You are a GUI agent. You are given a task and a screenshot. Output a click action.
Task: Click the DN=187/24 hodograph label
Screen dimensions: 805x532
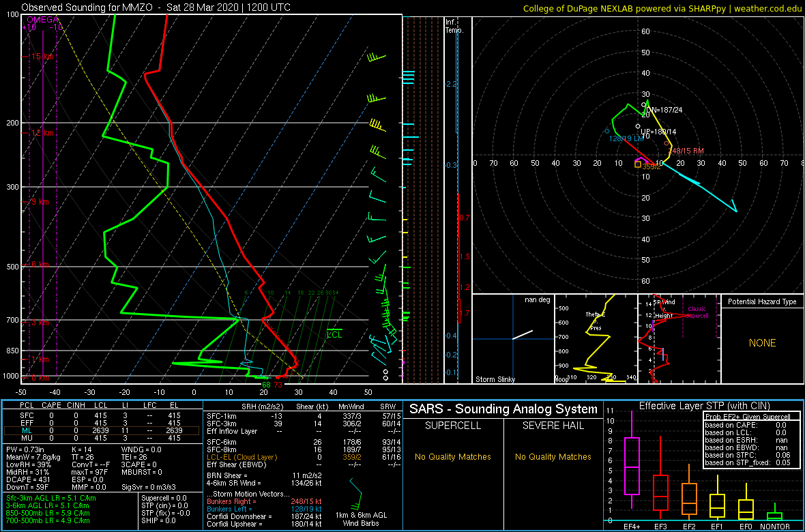tap(663, 110)
